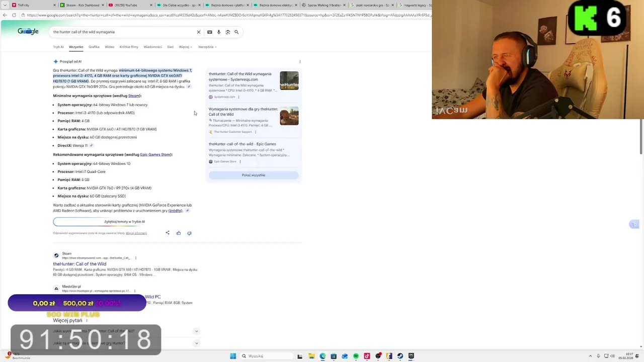Open Task View on taskbar
644x362 pixels.
[x=300, y=356]
